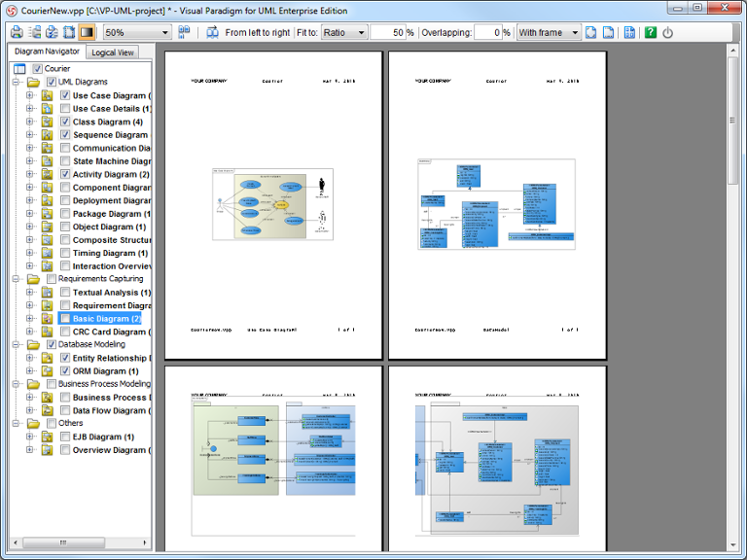Select CRC Card Diagram tree item

coord(112,332)
